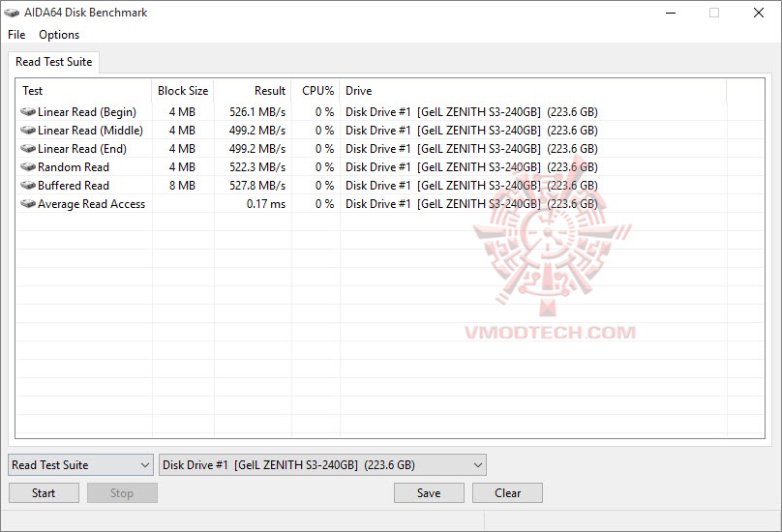Open the Options menu

click(x=59, y=35)
